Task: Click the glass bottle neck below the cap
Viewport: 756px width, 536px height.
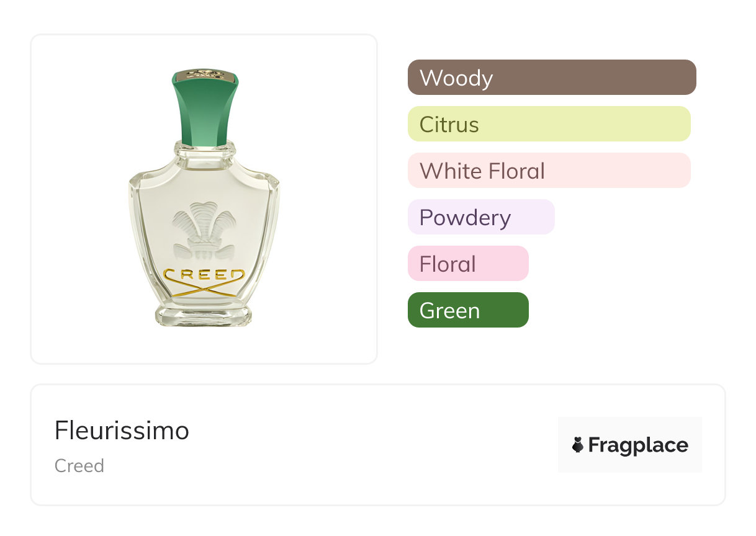Action: (205, 151)
